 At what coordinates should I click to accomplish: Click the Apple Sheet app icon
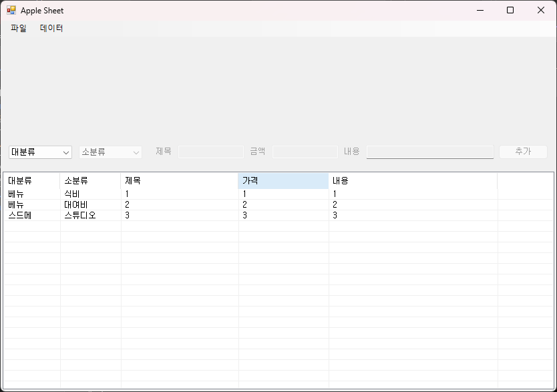tap(11, 10)
